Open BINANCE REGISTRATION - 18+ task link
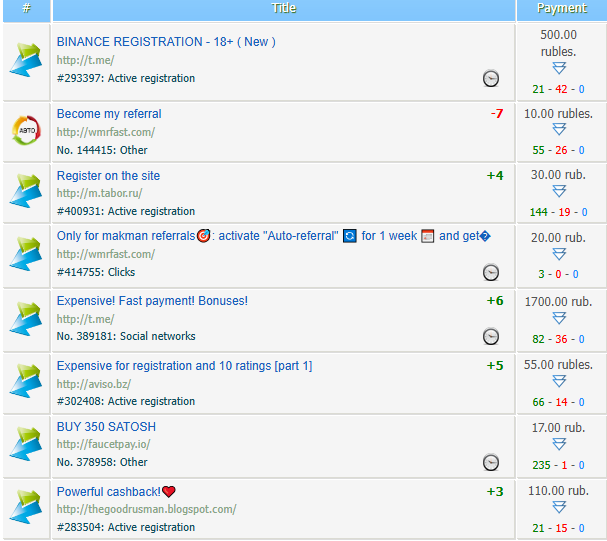Image resolution: width=607 pixels, height=541 pixels. click(x=166, y=42)
